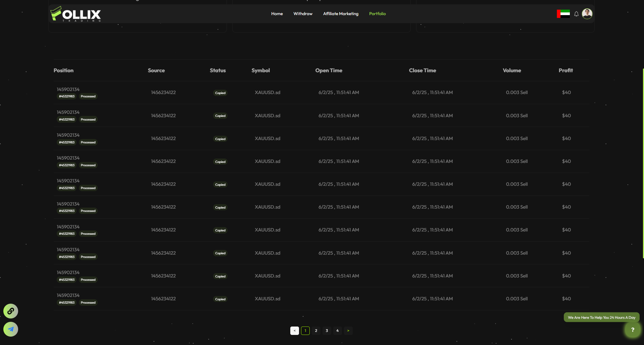
Task: Open Affiliate Marketing page
Action: [341, 14]
